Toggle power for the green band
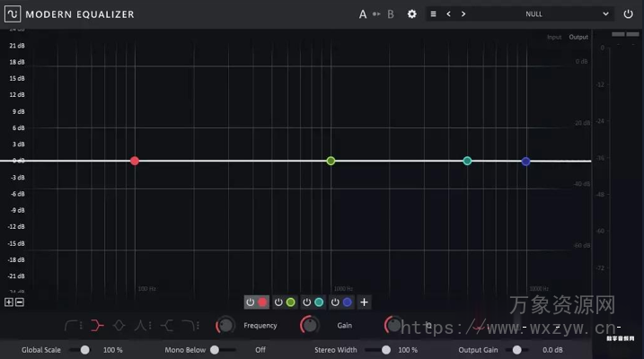Viewport: 644px width, 359px height. (x=278, y=302)
